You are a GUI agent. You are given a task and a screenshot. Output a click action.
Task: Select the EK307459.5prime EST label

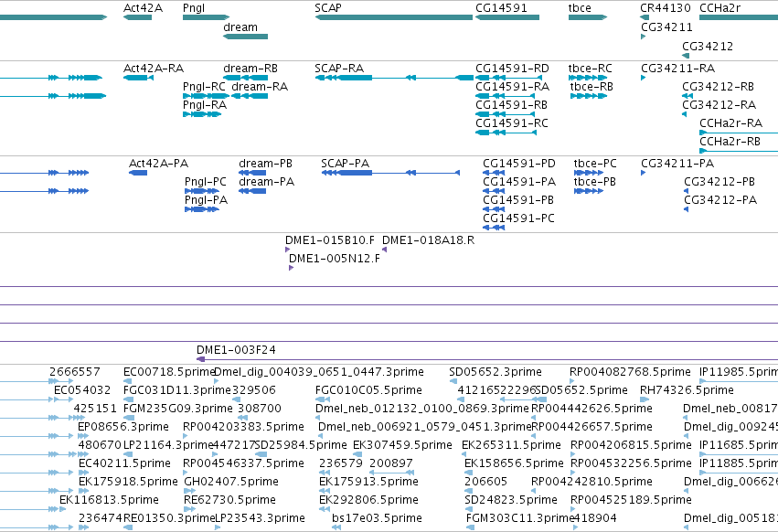point(402,445)
